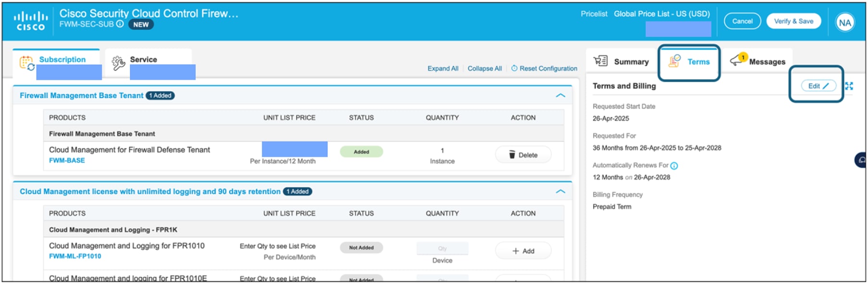868x284 pixels.
Task: Edit the Terms and Billing details
Action: pyautogui.click(x=818, y=86)
